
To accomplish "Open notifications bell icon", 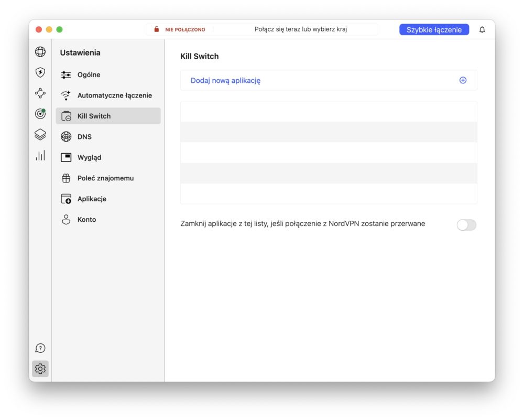I will (x=482, y=29).
